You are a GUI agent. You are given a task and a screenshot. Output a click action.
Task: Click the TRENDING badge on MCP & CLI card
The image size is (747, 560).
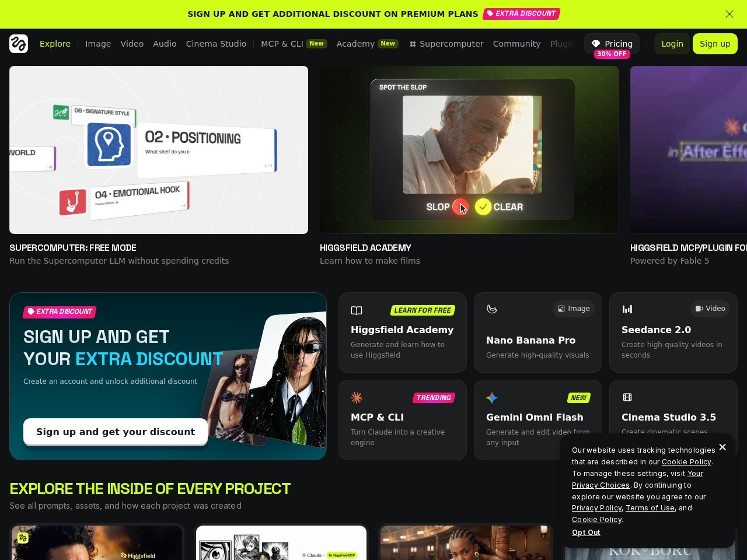click(x=434, y=398)
